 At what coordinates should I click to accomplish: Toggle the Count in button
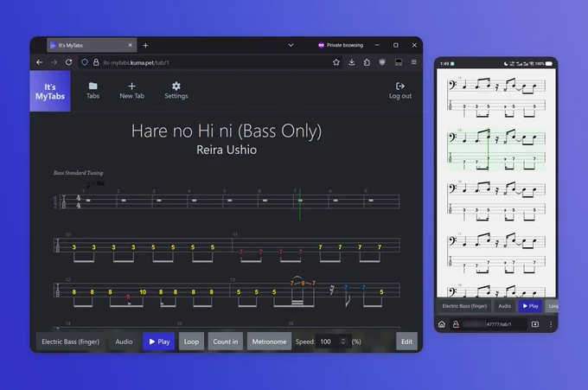[x=226, y=342]
